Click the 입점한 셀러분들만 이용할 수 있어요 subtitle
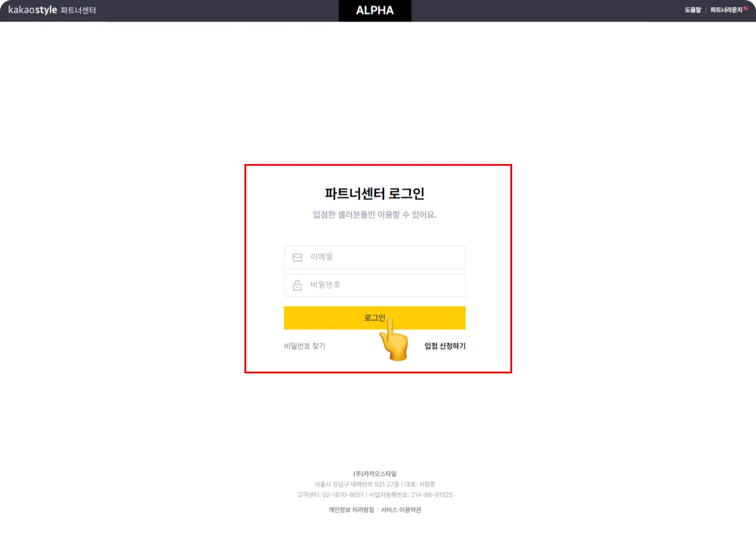756x538 pixels. [x=375, y=215]
